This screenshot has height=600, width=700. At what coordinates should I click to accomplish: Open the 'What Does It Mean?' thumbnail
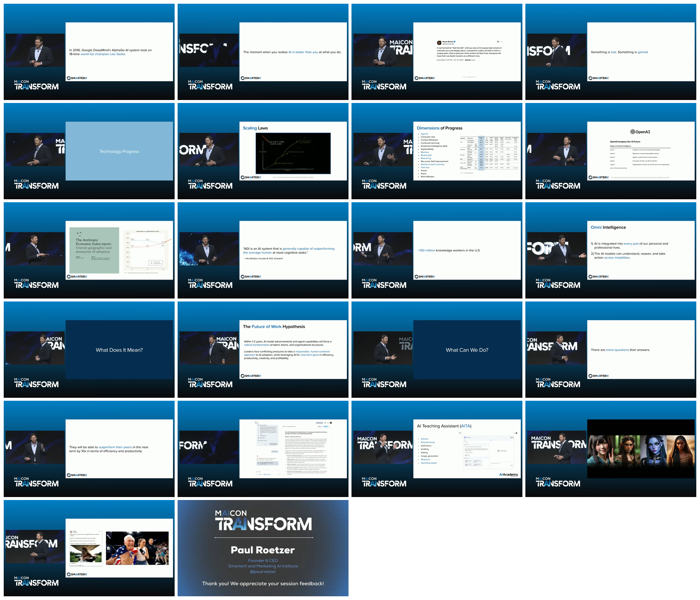pyautogui.click(x=89, y=349)
